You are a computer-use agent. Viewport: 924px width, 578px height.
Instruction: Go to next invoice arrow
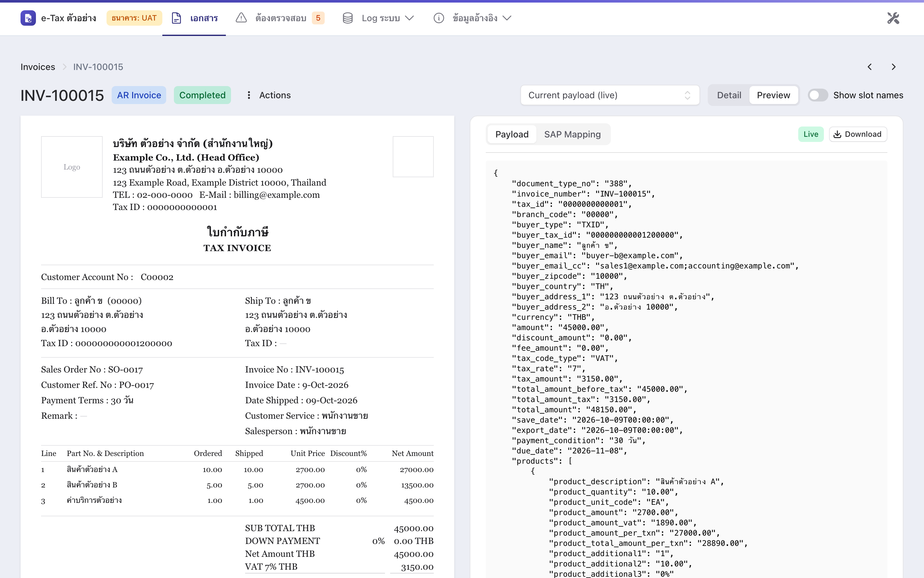894,67
